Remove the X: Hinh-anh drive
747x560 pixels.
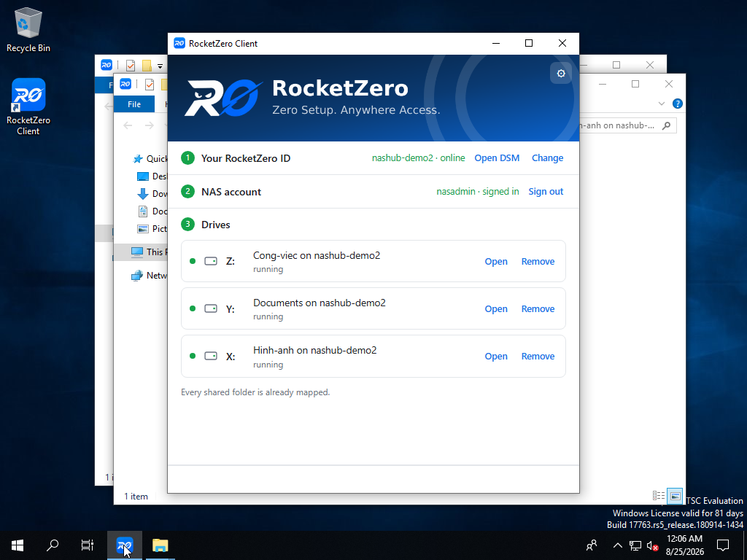point(538,356)
